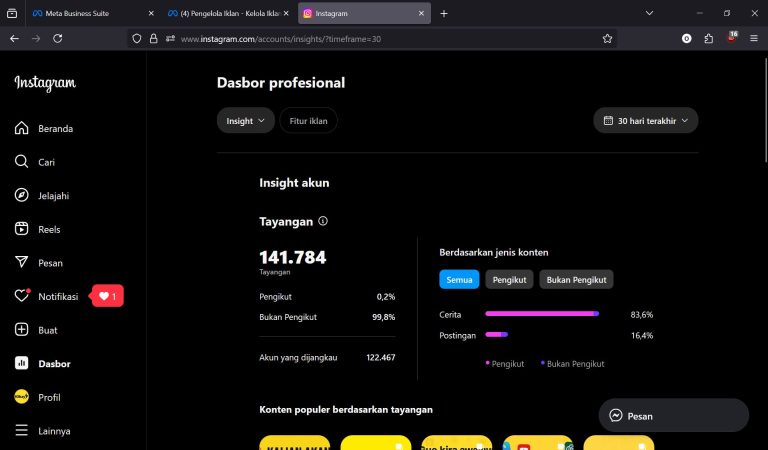Open Pesan paper-plane icon in sidebar
Image resolution: width=768 pixels, height=450 pixels.
(x=22, y=262)
